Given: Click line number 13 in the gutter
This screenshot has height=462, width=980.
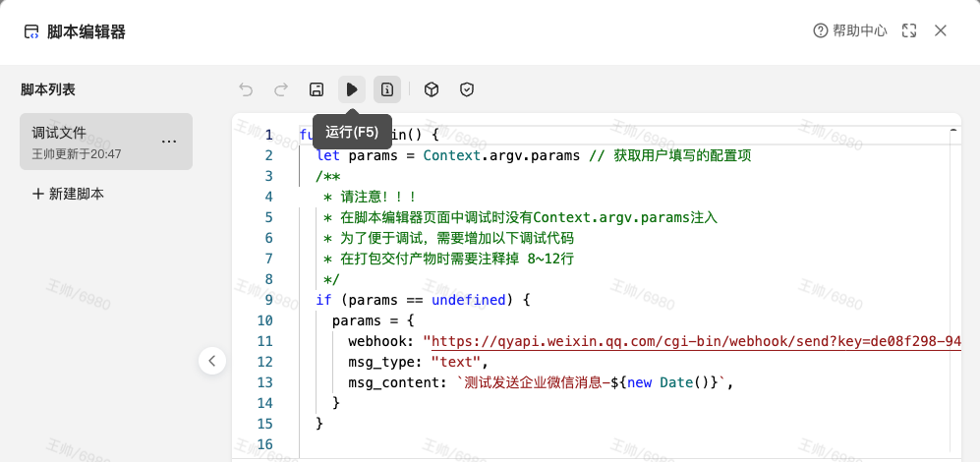Looking at the screenshot, I should point(263,362).
